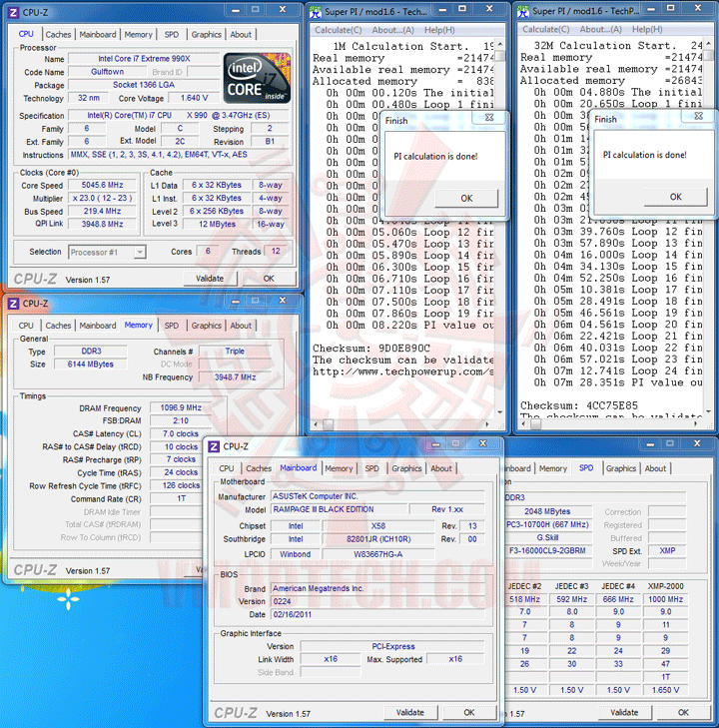Click the part number F3-16000CL9-2GBRM

click(547, 550)
